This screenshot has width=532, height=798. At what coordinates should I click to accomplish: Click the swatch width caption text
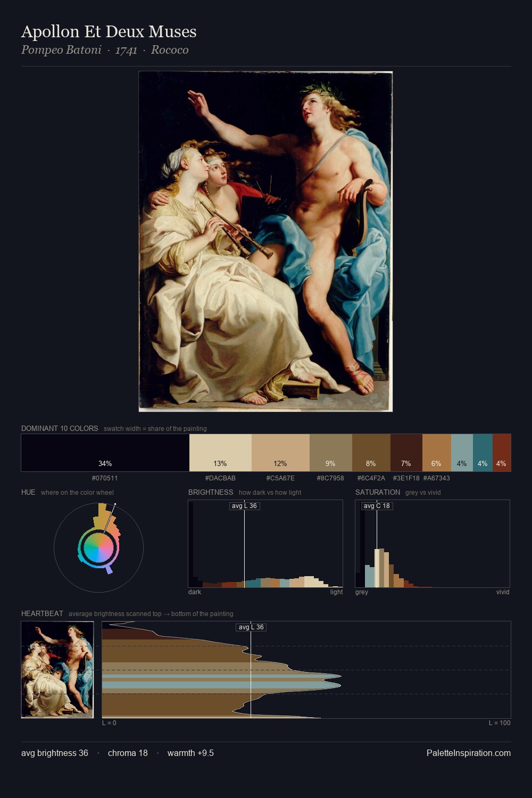(155, 429)
